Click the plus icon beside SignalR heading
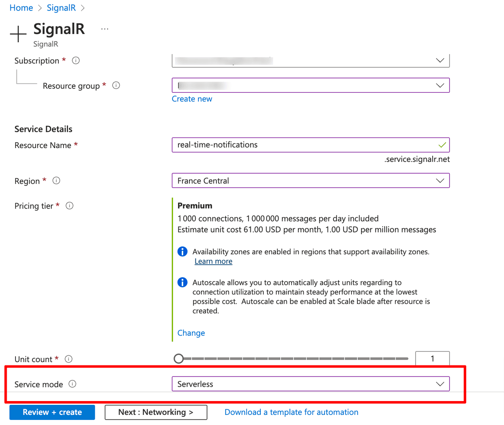Screen dimensions: 504x425 tap(18, 34)
